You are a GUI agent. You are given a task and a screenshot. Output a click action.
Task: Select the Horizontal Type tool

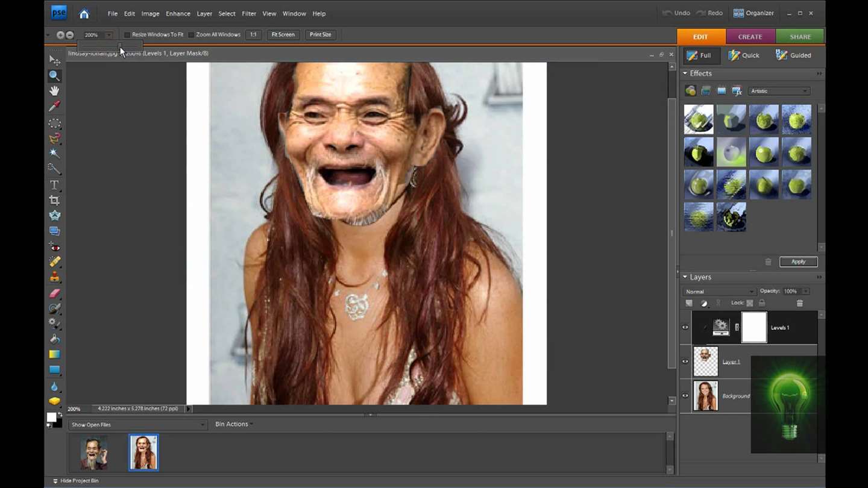click(x=54, y=185)
